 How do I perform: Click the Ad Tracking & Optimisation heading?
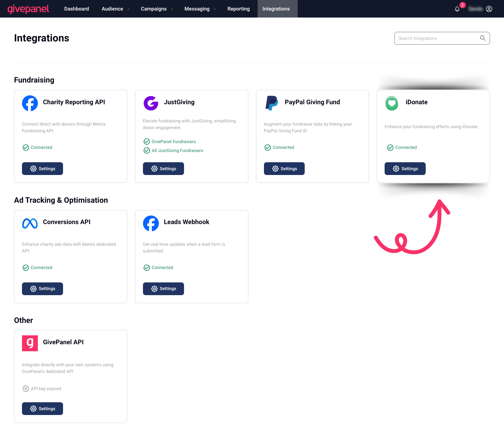(x=61, y=200)
